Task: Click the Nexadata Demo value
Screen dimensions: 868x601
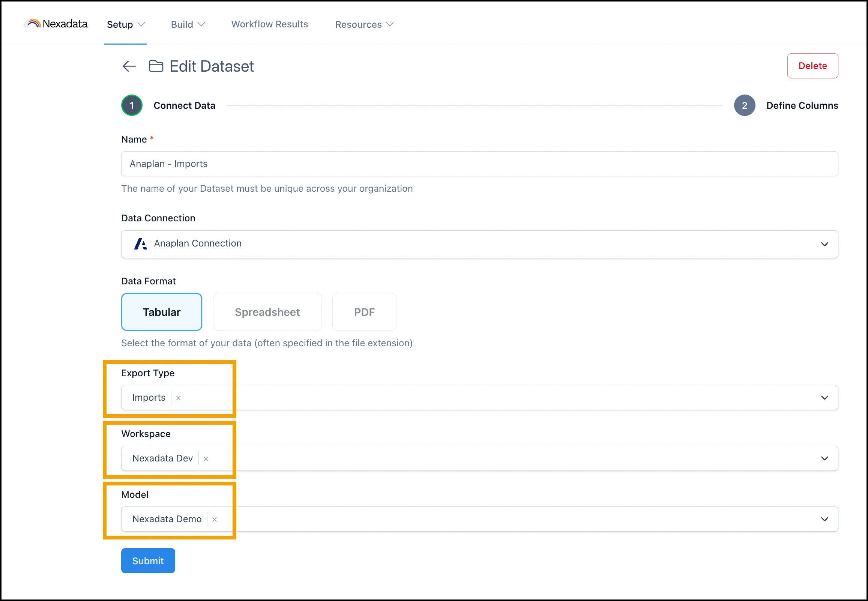Action: point(167,519)
